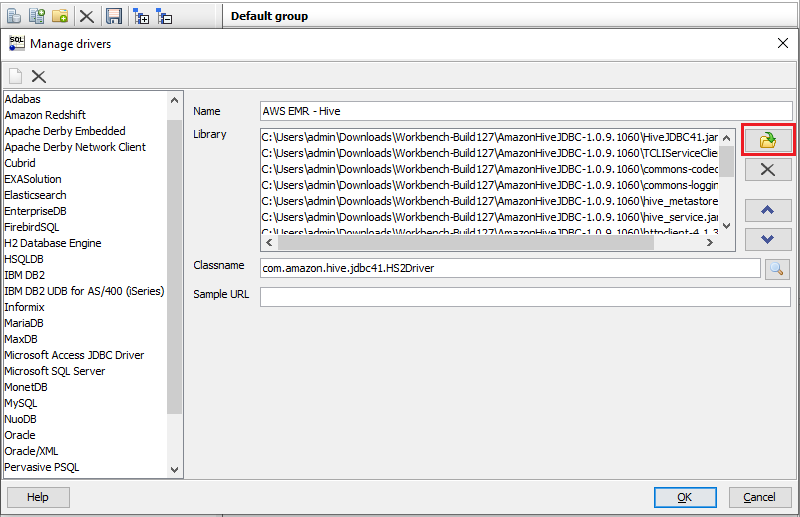Create a new driver with the blank page icon

(15, 76)
